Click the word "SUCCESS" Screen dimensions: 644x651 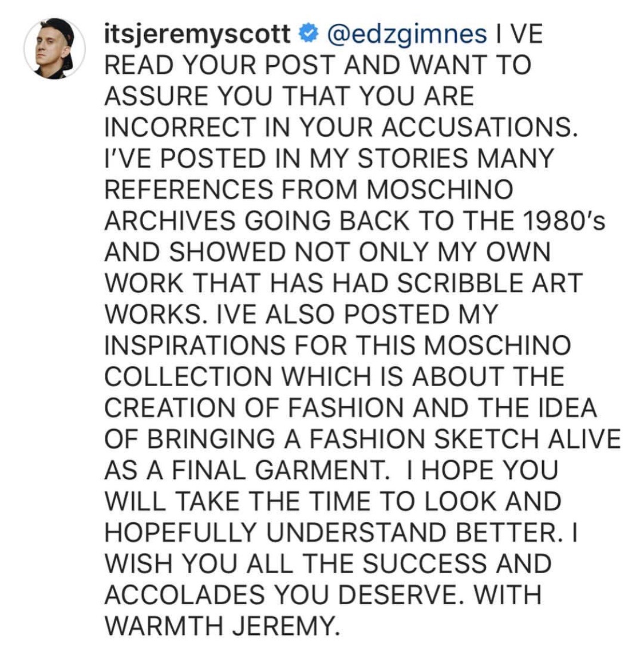[424, 564]
